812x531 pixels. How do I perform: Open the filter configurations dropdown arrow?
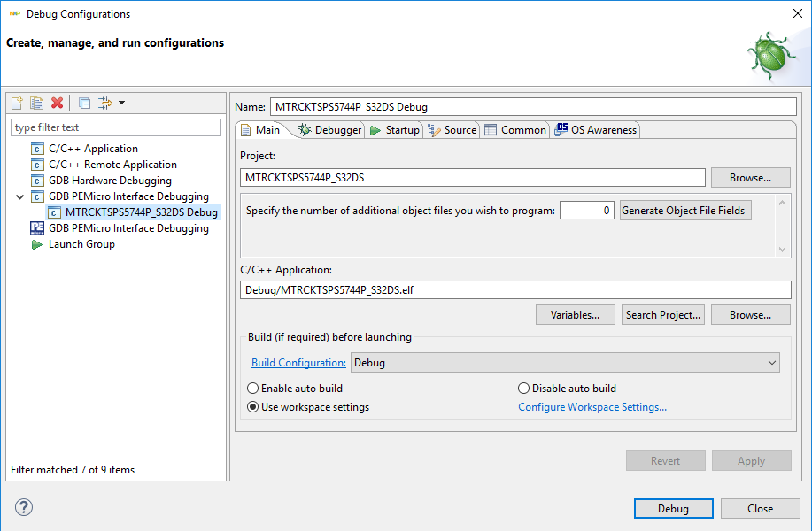tap(121, 103)
